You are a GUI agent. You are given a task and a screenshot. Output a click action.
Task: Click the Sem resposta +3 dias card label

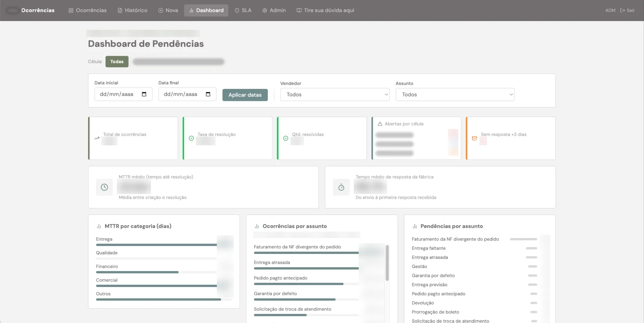[504, 135]
